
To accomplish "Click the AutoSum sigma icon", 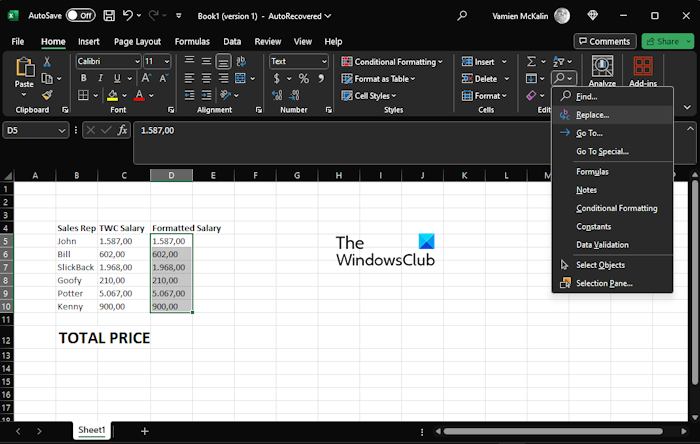I will (532, 62).
